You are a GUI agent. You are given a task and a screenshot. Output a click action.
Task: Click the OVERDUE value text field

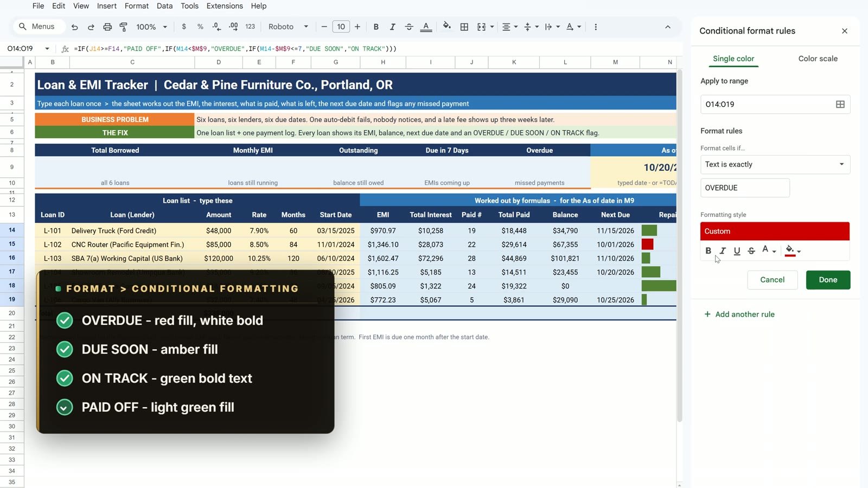point(745,188)
